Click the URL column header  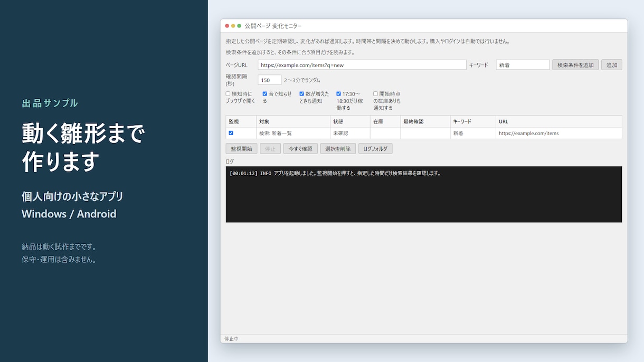click(559, 121)
